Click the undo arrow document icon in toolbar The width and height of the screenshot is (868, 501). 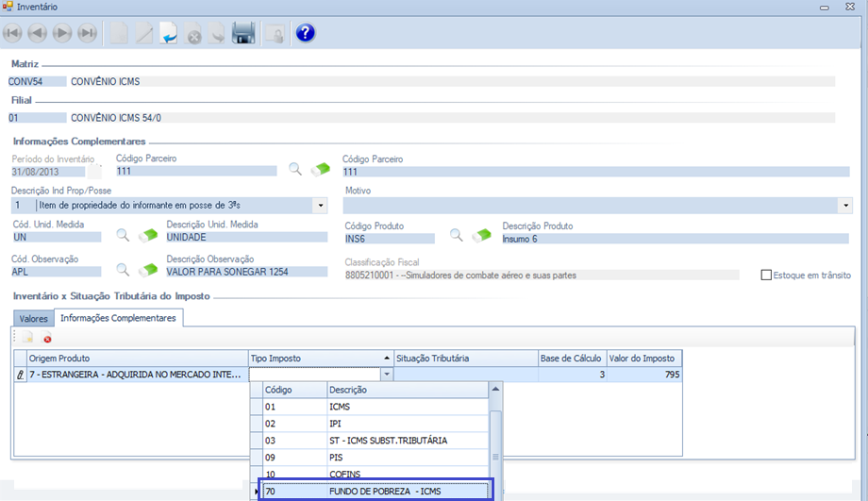170,34
